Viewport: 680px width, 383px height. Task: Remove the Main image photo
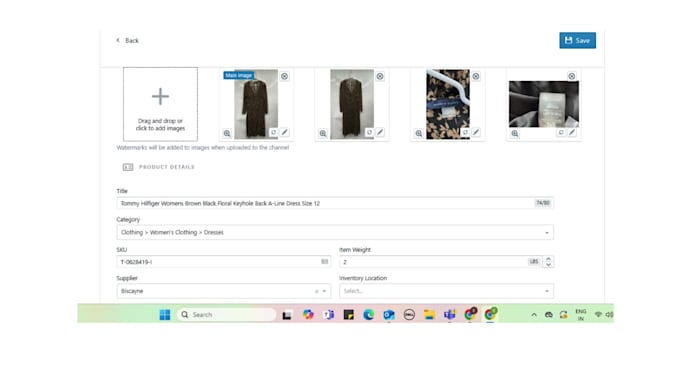pos(284,76)
